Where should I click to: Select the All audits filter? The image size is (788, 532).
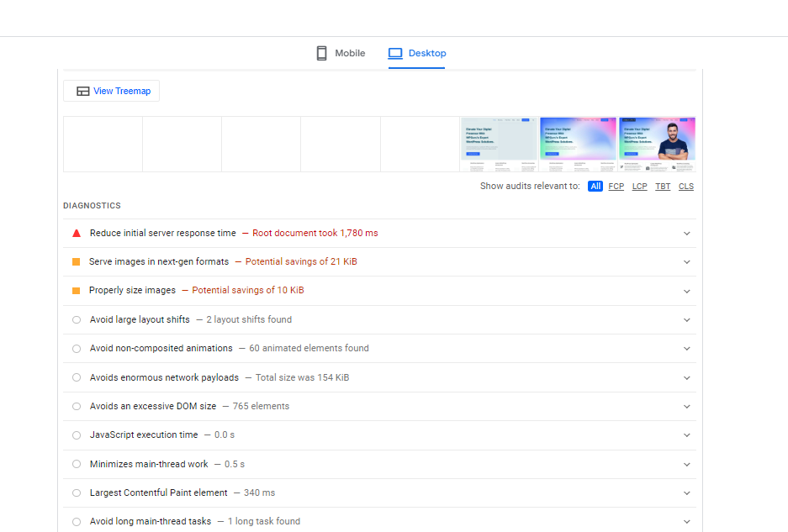(595, 187)
